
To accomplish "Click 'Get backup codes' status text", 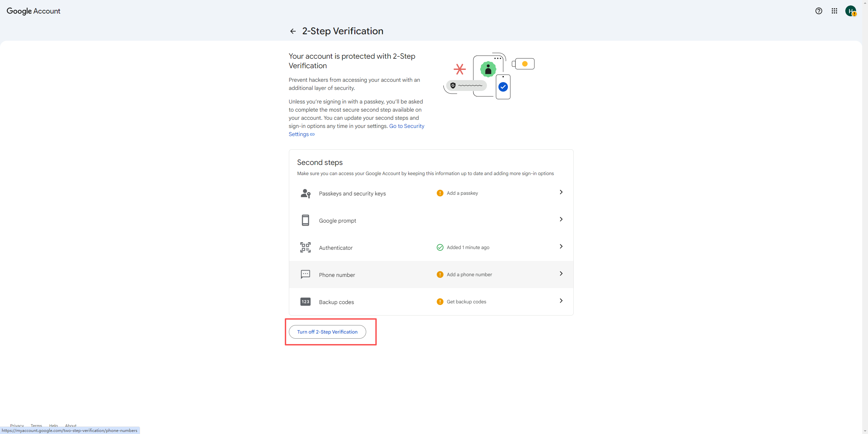I will 466,302.
